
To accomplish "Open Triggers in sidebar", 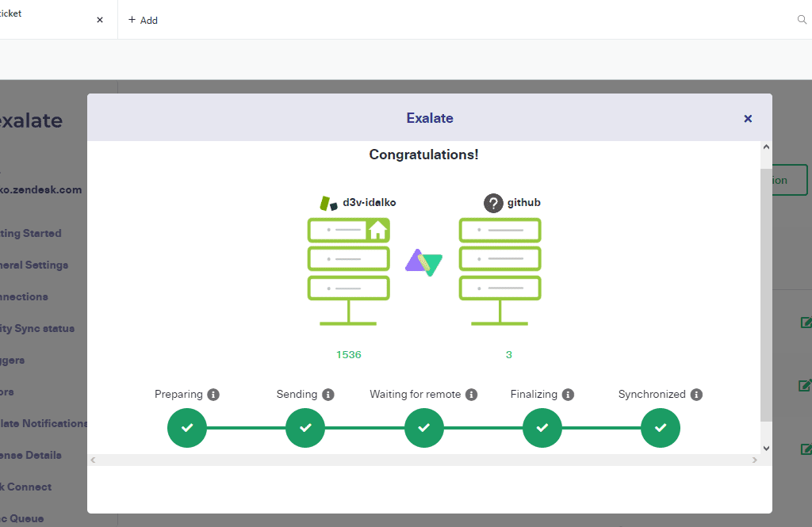I will click(x=13, y=361).
